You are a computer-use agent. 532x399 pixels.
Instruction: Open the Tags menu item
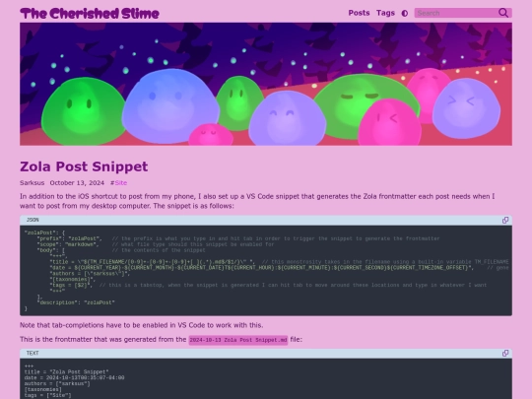point(385,13)
